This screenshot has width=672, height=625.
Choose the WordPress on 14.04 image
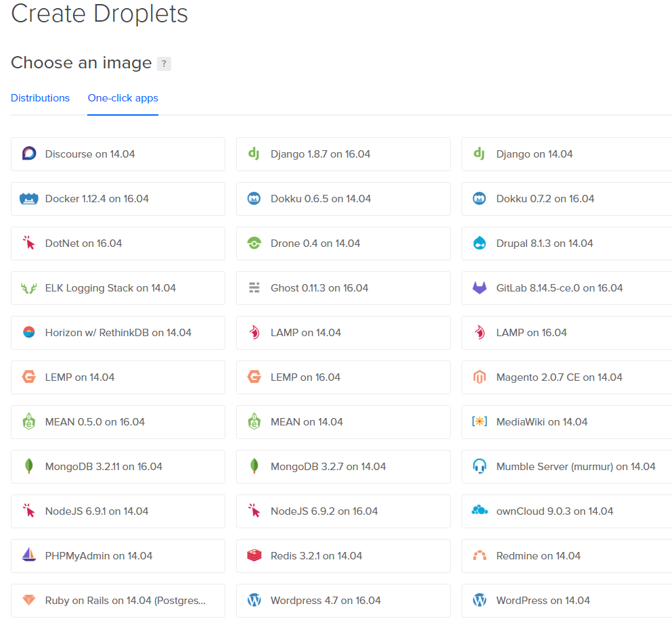click(566, 601)
